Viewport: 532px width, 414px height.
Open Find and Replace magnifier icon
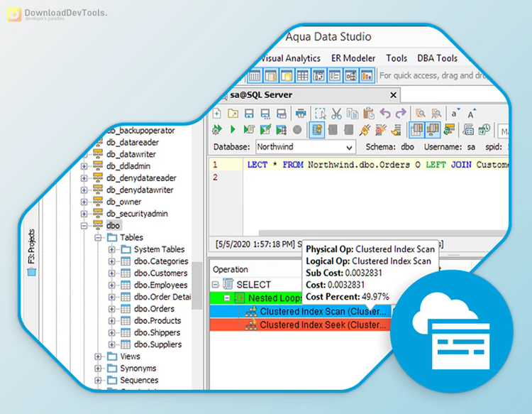coord(436,114)
